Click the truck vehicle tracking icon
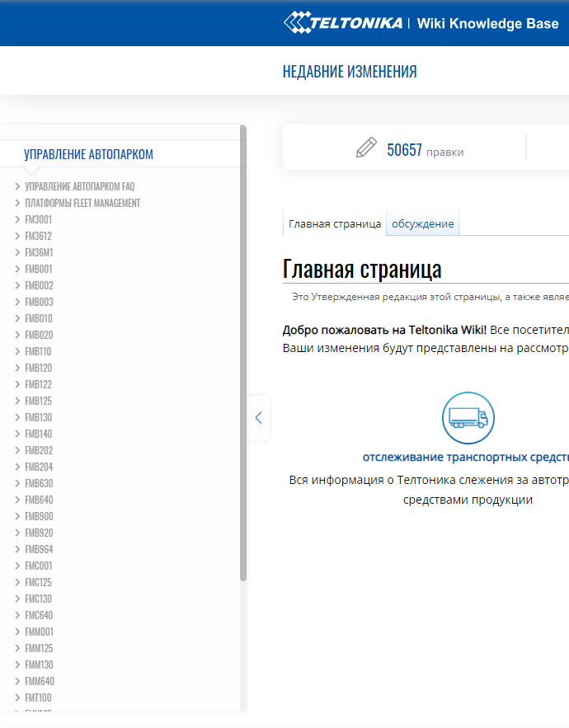 [468, 418]
